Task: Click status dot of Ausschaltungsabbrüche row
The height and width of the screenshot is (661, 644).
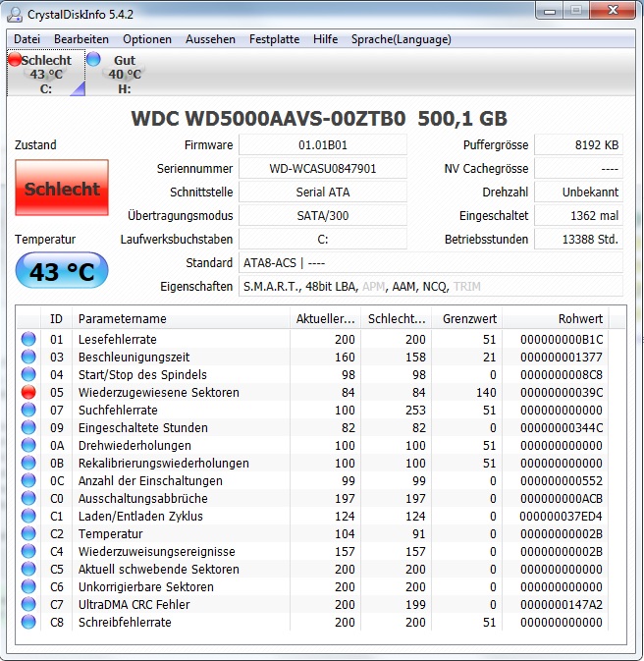Action: 28,498
